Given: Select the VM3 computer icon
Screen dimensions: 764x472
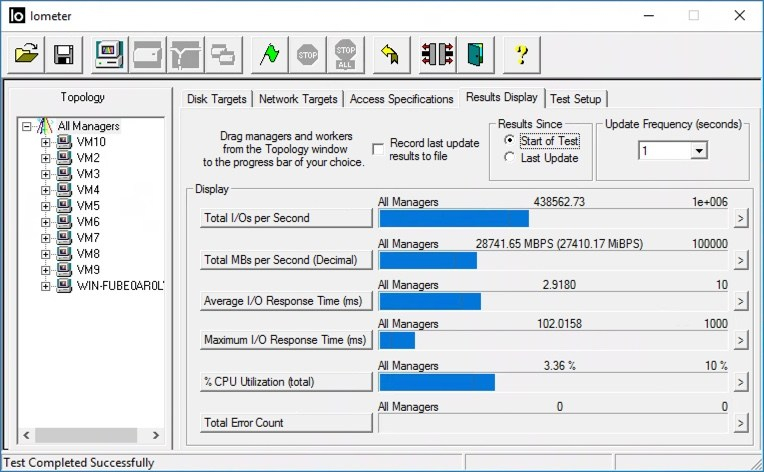Looking at the screenshot, I should pyautogui.click(x=64, y=174).
